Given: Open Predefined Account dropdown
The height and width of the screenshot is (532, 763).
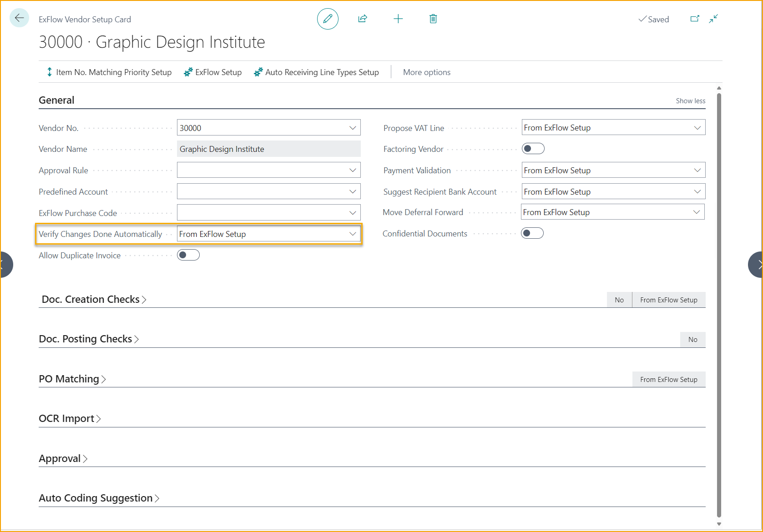Looking at the screenshot, I should [x=353, y=191].
